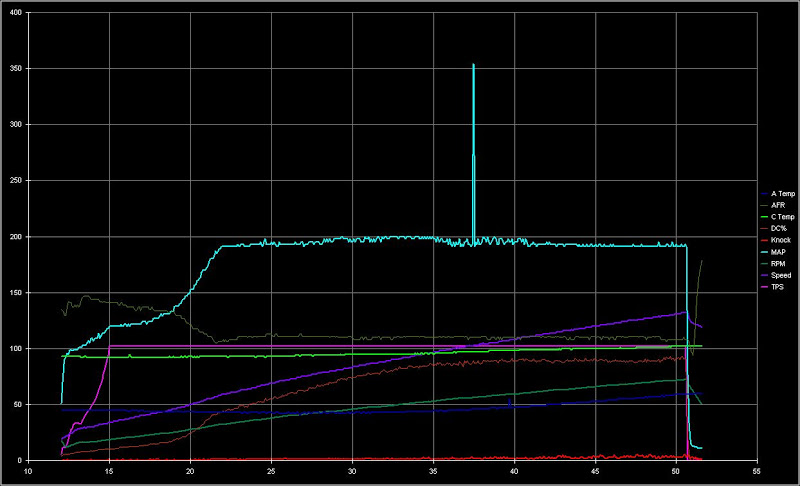Click the 45 label on the horizontal axis
The image size is (800, 486).
(595, 471)
